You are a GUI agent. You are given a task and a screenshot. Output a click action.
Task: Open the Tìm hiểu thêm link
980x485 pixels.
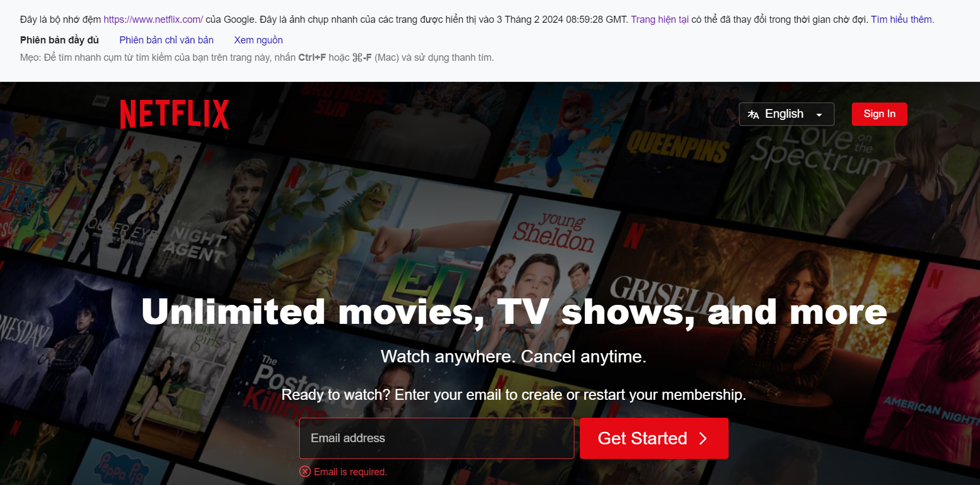pos(902,20)
